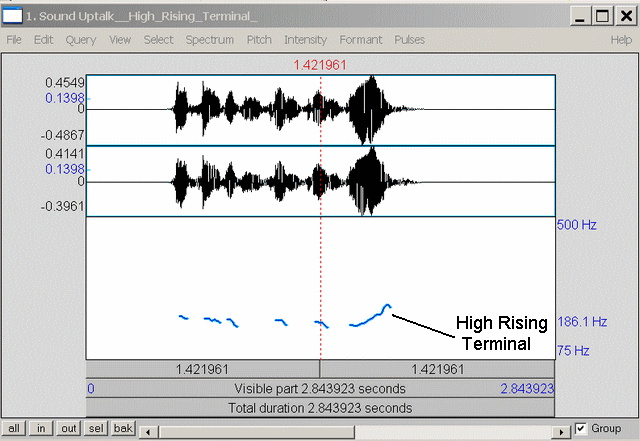Expand the Pitch menu

click(x=259, y=40)
